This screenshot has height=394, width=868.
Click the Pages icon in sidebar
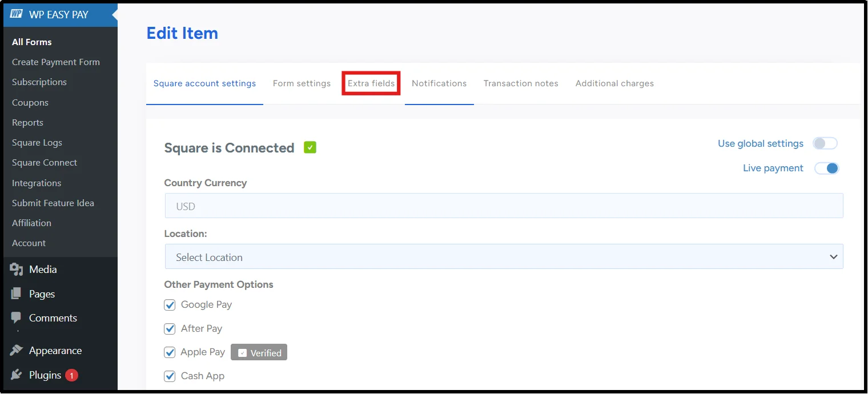(x=17, y=294)
